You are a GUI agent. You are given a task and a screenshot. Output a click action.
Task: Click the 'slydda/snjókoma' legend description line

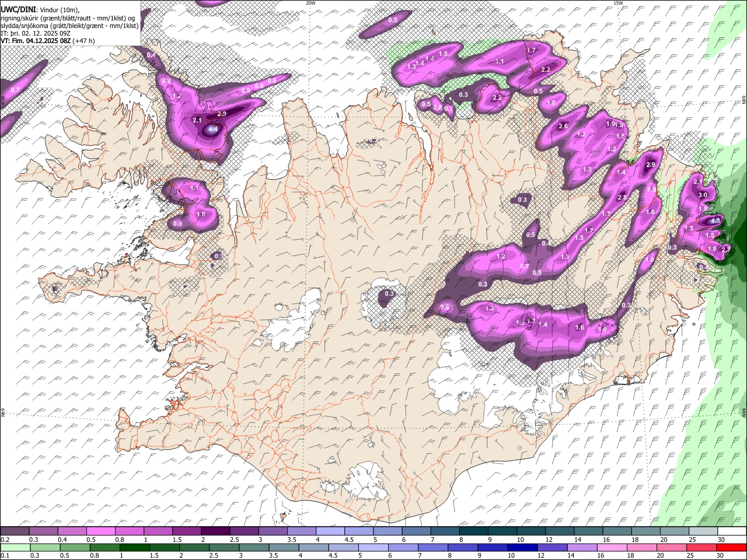click(69, 26)
